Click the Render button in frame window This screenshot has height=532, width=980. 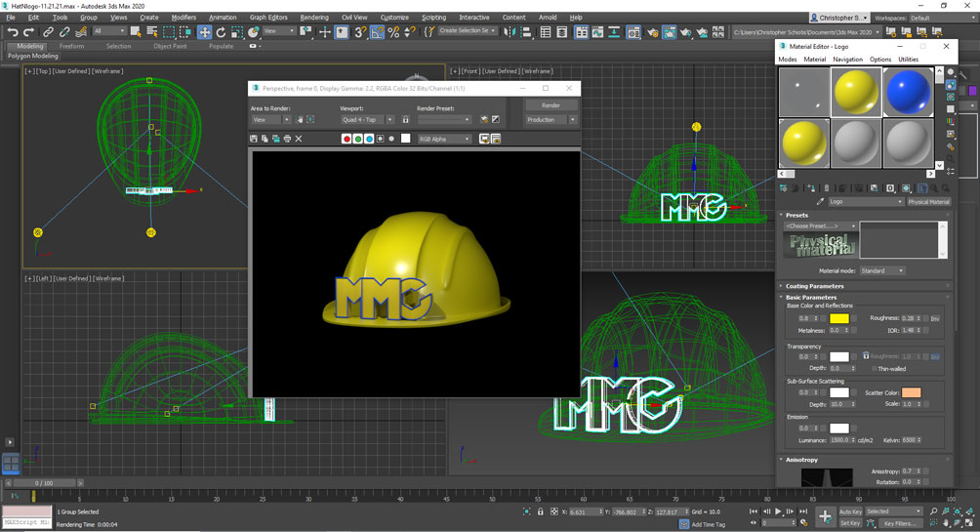point(551,105)
